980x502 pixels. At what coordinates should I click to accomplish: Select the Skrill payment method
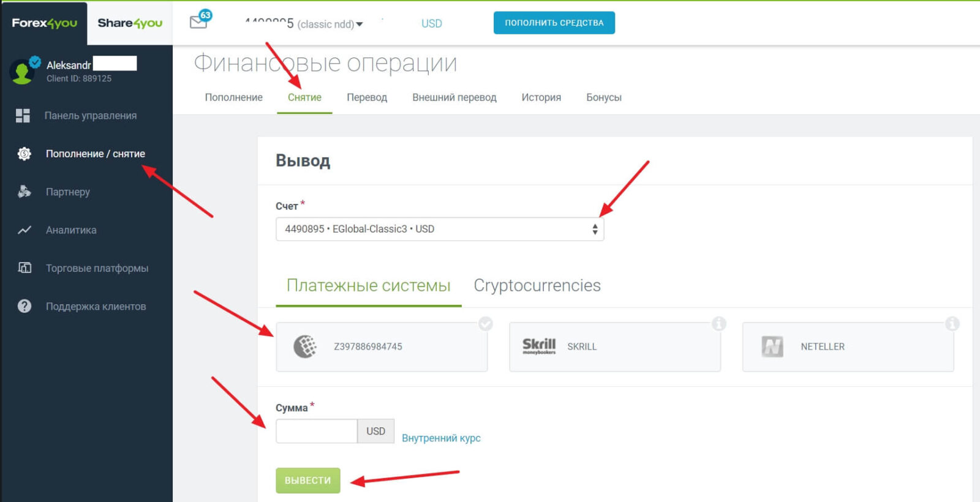pos(615,347)
